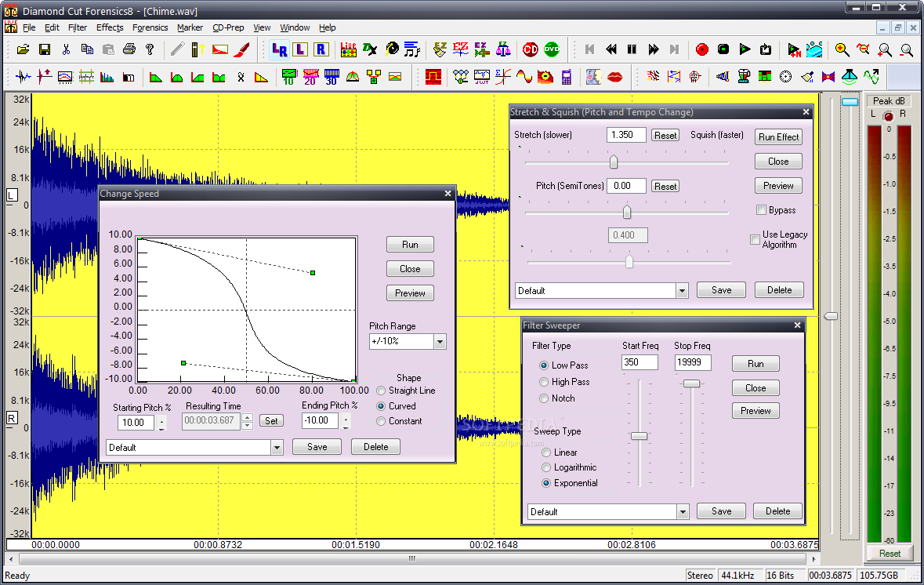The image size is (924, 585).
Task: Enable the Bypass checkbox
Action: 761,210
